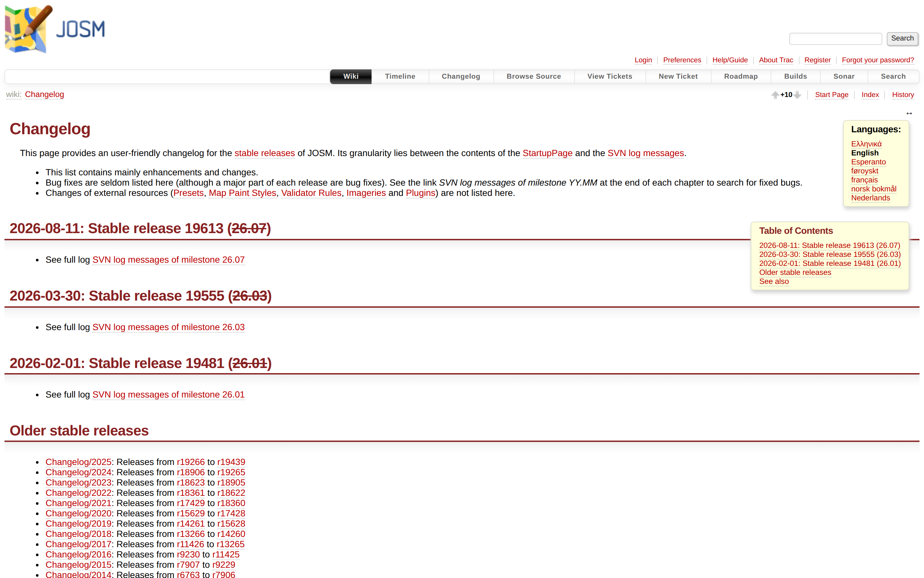924x578 pixels.
Task: Switch language to Esperanto
Action: (x=868, y=162)
